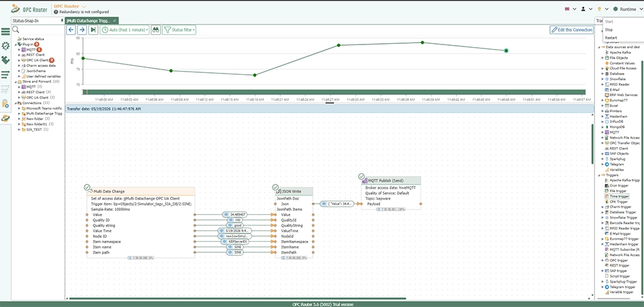This screenshot has height=307, width=644.
Task: Open the hamburger menu in the left sidebar
Action: (5, 32)
